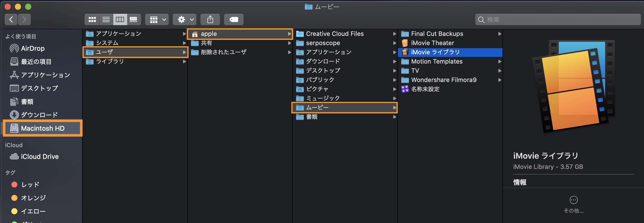
Task: Open the group-by arrangement dropdown
Action: [157, 19]
